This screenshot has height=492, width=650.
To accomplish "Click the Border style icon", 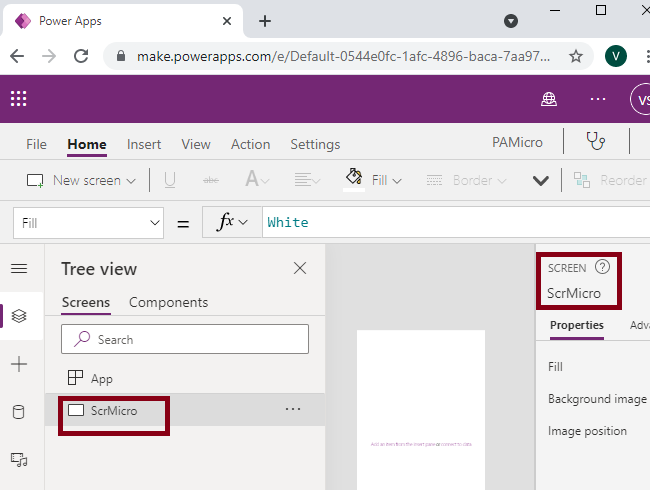I will (434, 180).
